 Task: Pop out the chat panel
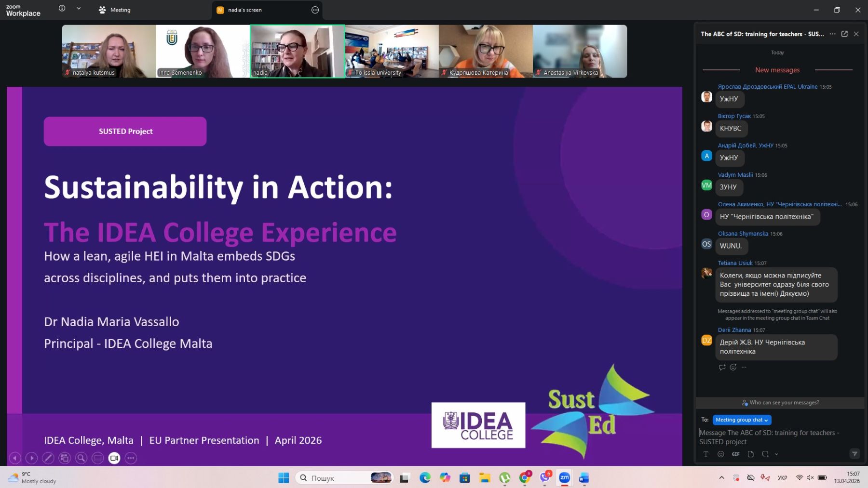coord(844,34)
